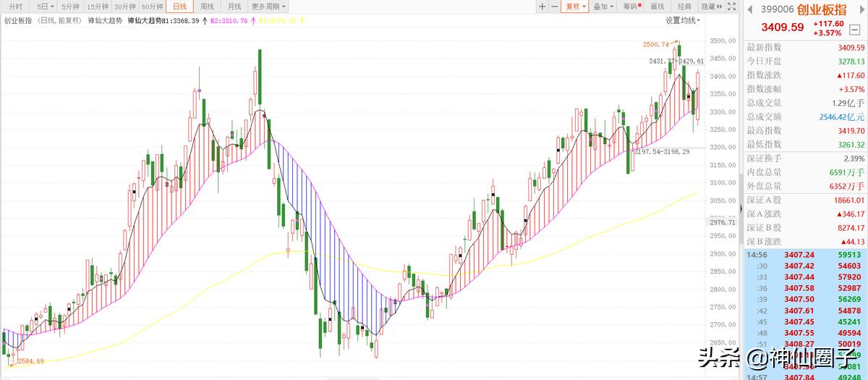Open 复权 adjustment dropdown
Screen dimensions: 868x380
[576, 7]
